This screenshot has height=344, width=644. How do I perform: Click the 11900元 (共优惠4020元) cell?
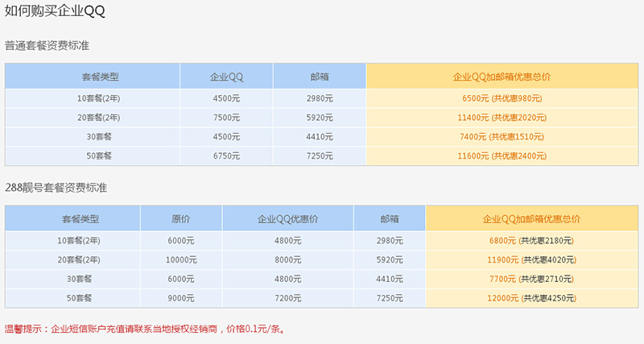coord(531,259)
